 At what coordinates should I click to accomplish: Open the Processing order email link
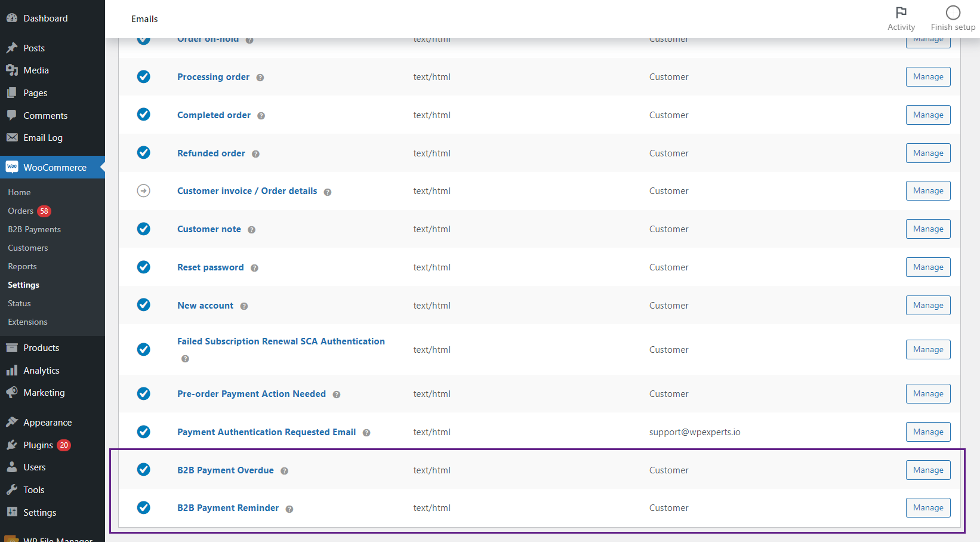[x=213, y=77]
